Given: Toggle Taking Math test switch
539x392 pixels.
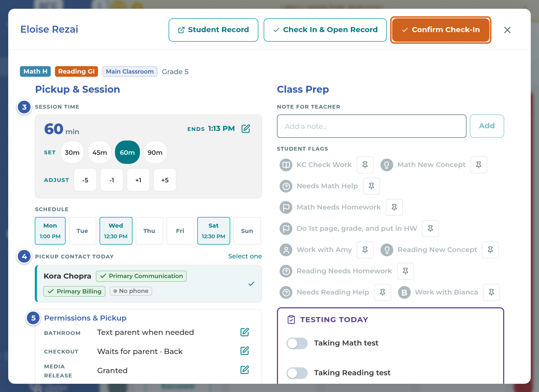Looking at the screenshot, I should 297,343.
